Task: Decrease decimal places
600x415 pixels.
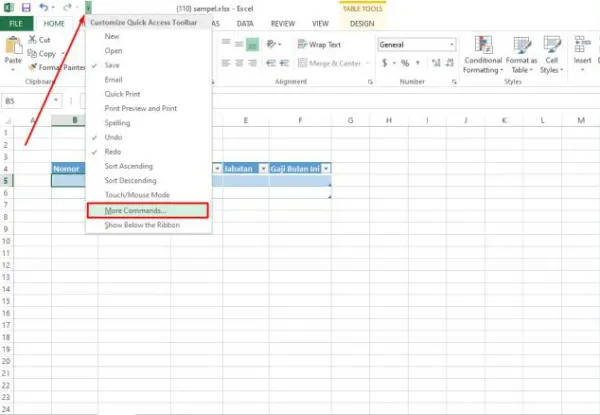Action: point(450,63)
